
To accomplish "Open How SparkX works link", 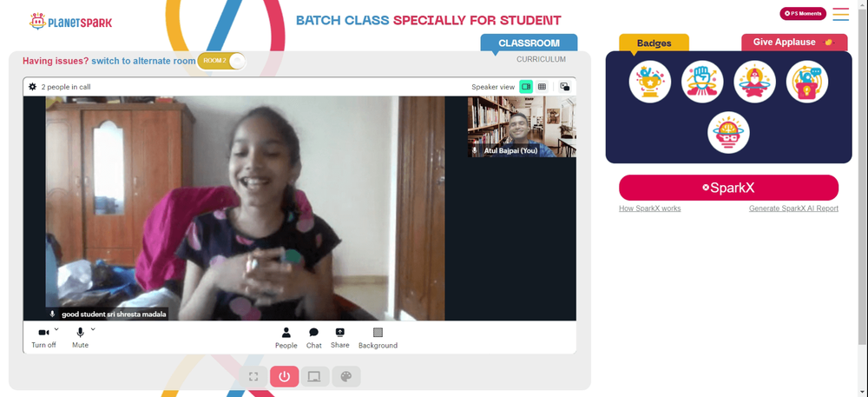I will coord(650,208).
